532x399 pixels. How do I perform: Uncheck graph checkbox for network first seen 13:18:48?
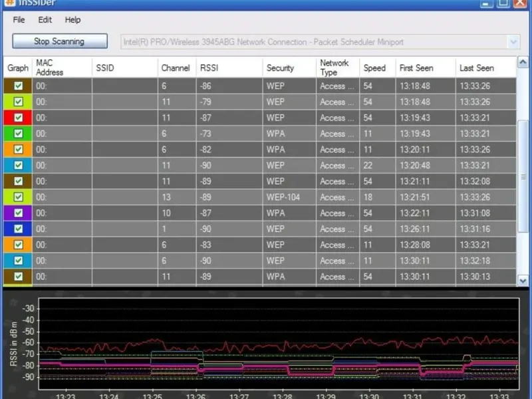pos(19,86)
